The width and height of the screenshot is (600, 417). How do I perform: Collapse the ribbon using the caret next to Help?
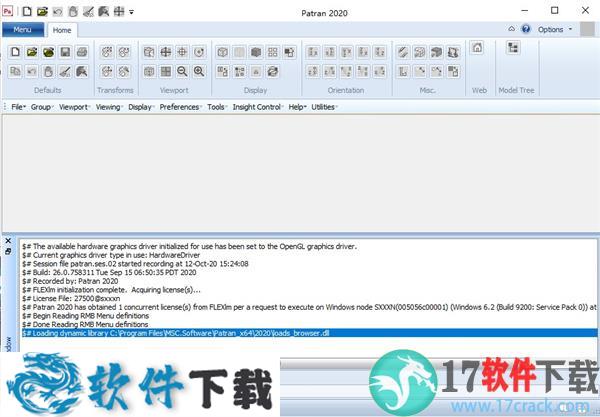pyautogui.click(x=512, y=29)
